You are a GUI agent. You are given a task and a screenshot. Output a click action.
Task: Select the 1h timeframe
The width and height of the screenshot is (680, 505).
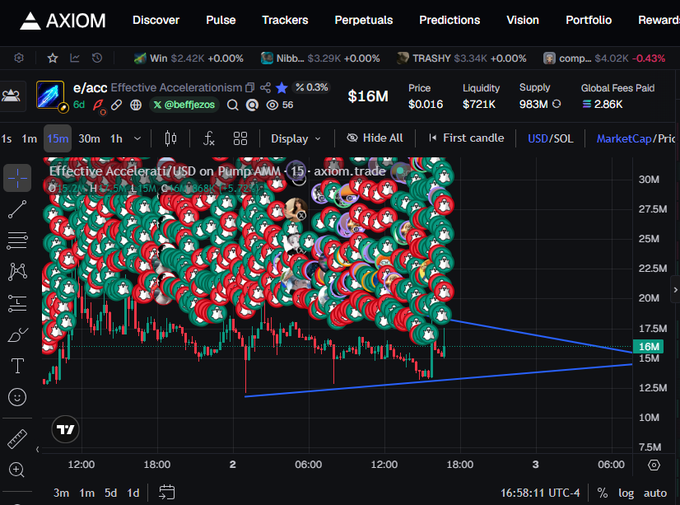[x=116, y=139]
